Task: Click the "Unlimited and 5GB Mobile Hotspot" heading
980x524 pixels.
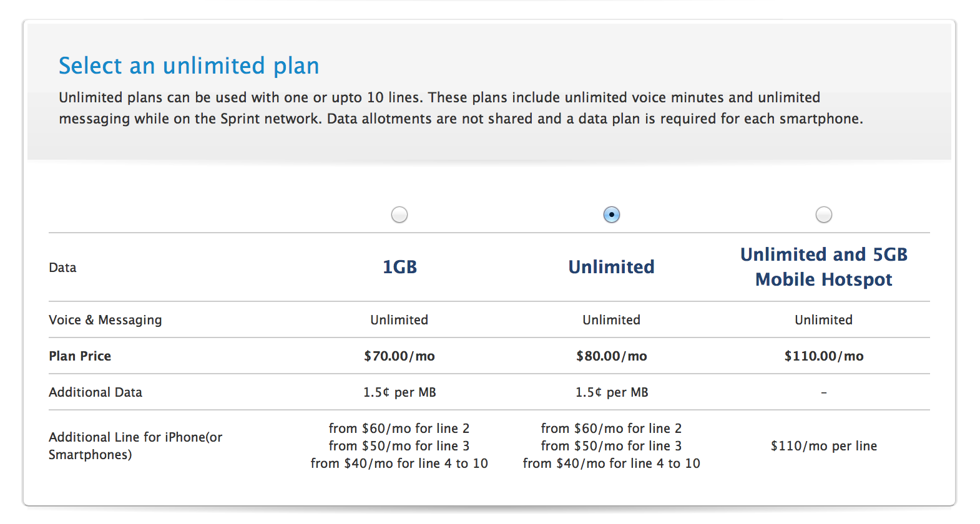Action: (823, 267)
